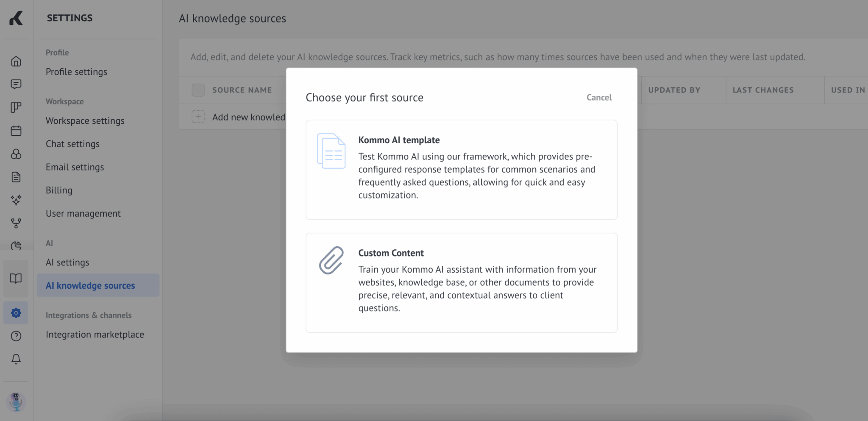The height and width of the screenshot is (421, 868).
Task: Open Workspace settings
Action: coord(85,121)
